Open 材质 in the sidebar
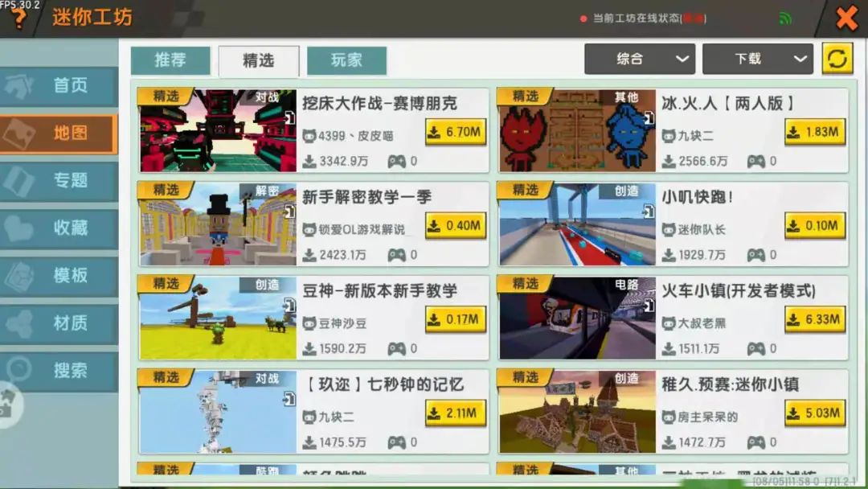Viewport: 868px width, 489px height. pos(59,323)
